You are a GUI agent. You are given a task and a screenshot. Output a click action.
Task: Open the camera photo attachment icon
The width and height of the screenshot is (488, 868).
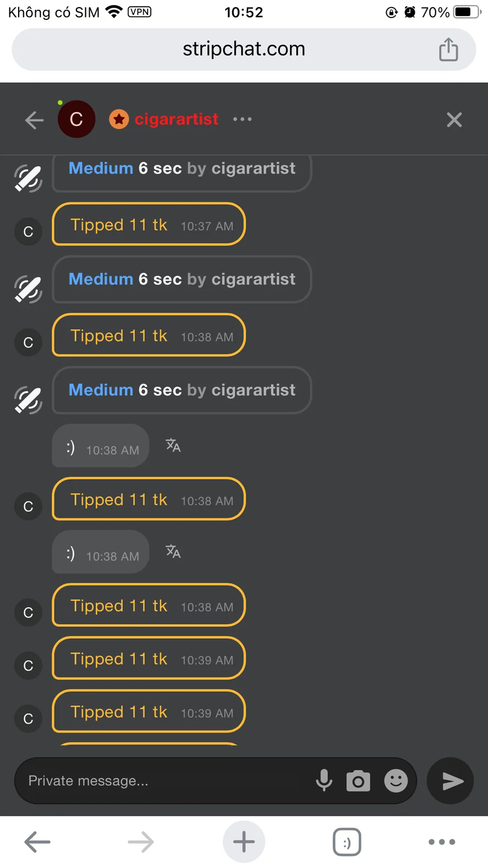coord(358,781)
